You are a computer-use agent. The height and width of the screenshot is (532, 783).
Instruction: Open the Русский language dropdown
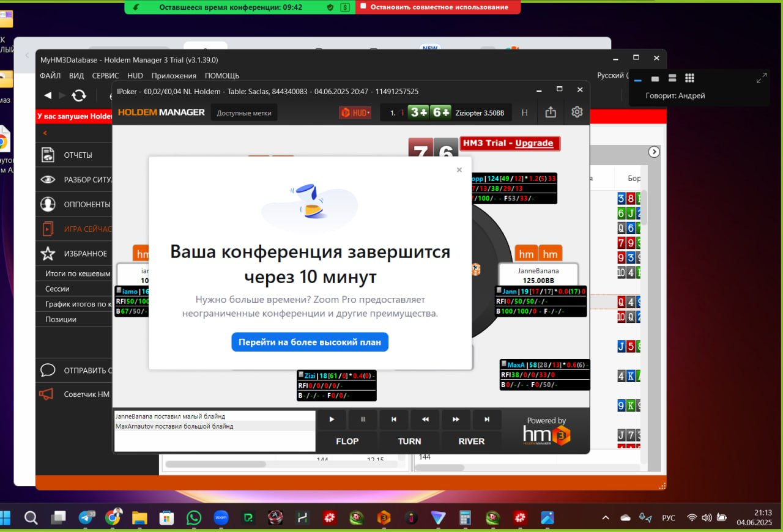(x=612, y=75)
